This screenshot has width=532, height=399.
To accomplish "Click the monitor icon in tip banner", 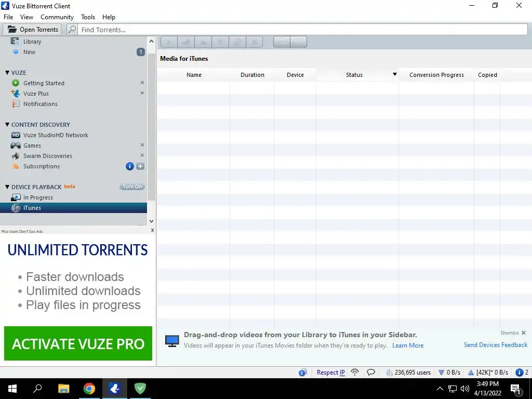I will point(172,341).
